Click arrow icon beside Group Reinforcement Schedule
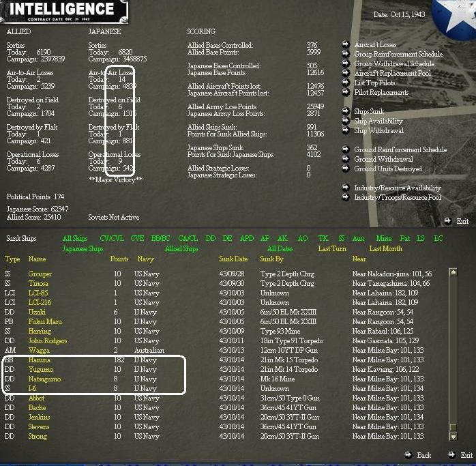This screenshot has height=466, width=476. (x=346, y=54)
